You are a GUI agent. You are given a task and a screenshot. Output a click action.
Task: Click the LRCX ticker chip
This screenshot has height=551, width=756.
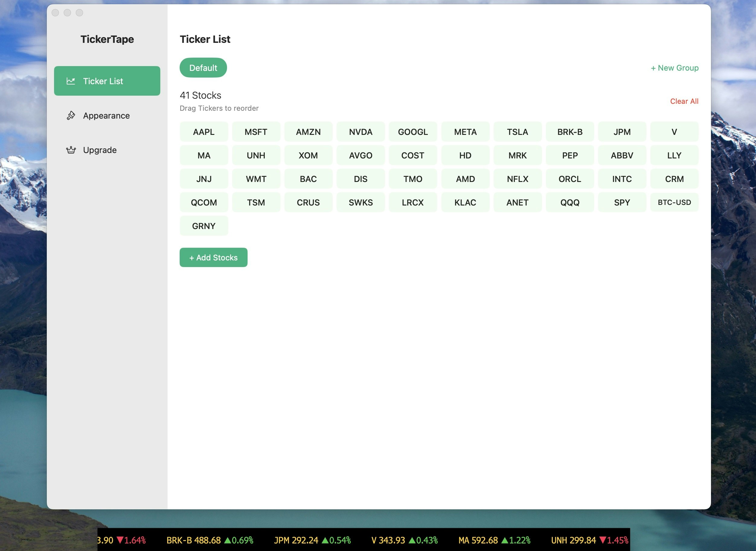(413, 202)
